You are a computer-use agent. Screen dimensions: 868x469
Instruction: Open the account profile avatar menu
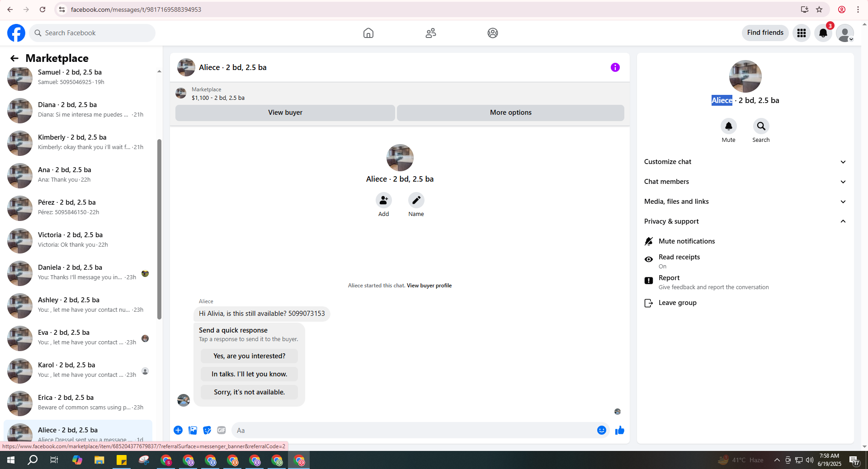click(845, 33)
